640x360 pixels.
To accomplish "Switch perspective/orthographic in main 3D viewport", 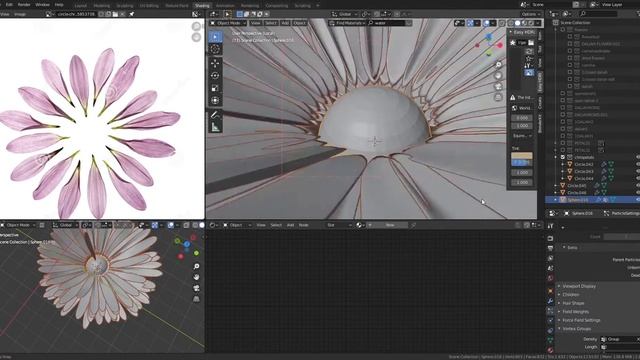I will 498,97.
